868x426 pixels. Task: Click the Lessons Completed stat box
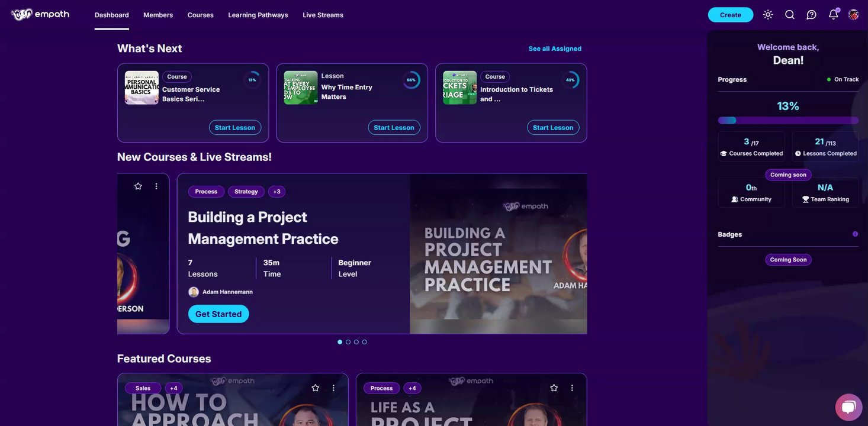[825, 147]
